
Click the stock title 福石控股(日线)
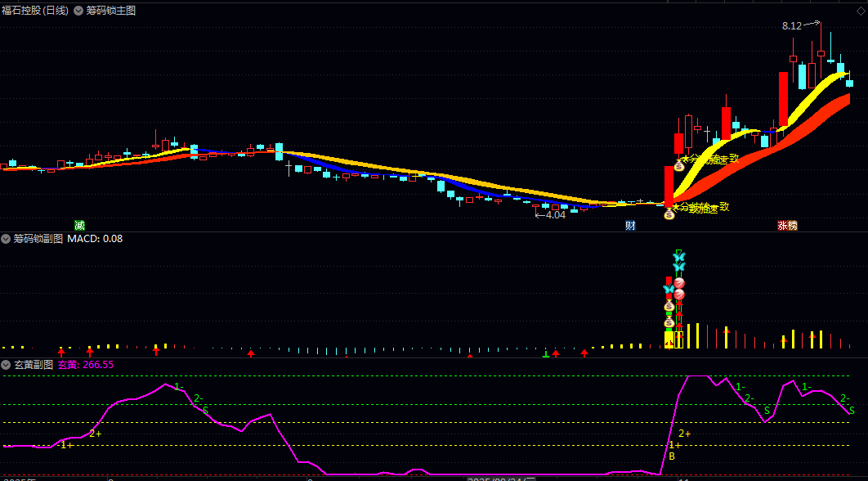coord(35,11)
